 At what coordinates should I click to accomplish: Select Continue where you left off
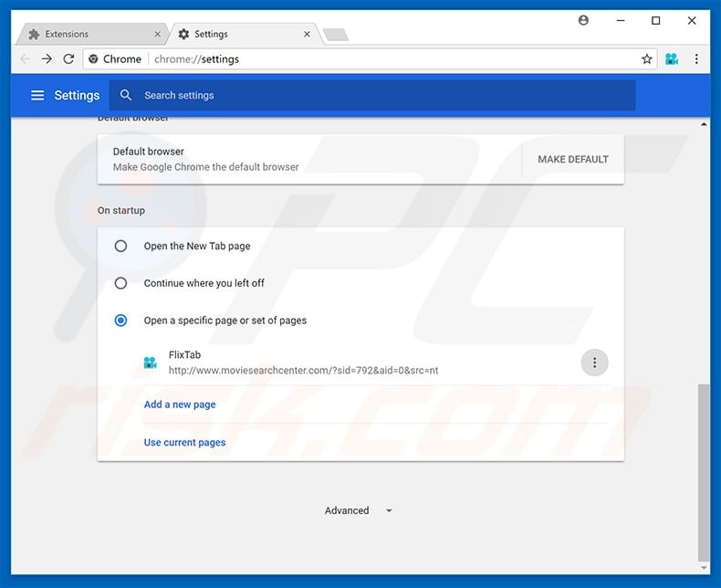(120, 283)
